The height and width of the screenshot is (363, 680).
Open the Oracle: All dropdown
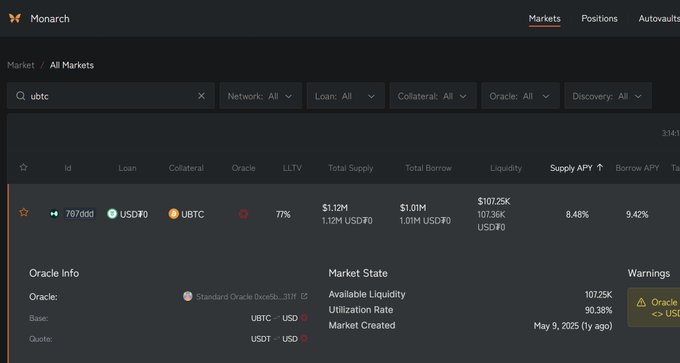pyautogui.click(x=520, y=96)
